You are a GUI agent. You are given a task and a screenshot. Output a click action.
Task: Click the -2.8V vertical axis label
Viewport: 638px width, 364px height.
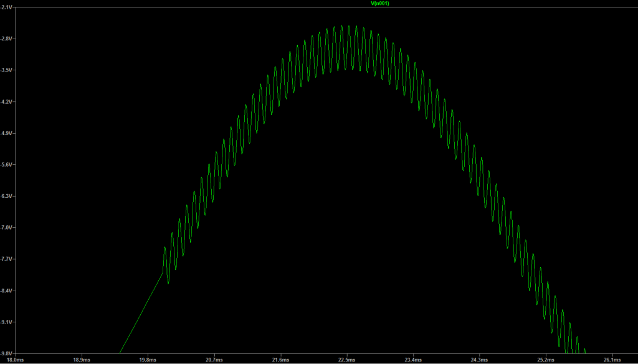pos(7,39)
